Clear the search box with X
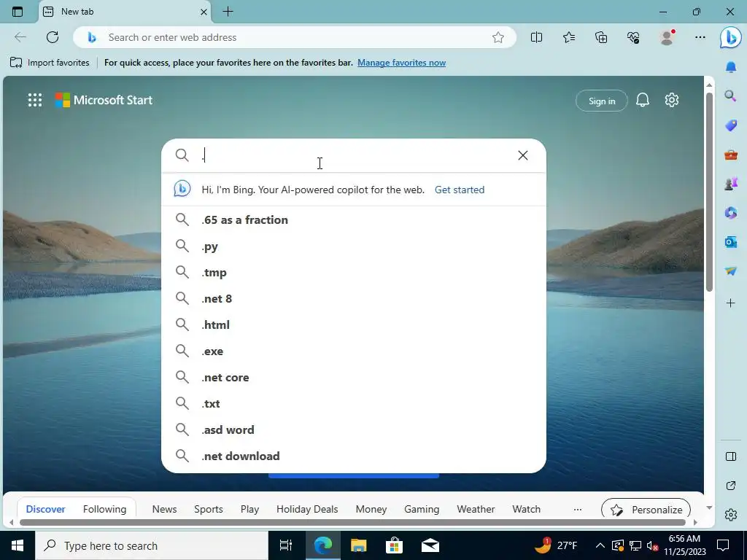The height and width of the screenshot is (560, 747). 522,155
